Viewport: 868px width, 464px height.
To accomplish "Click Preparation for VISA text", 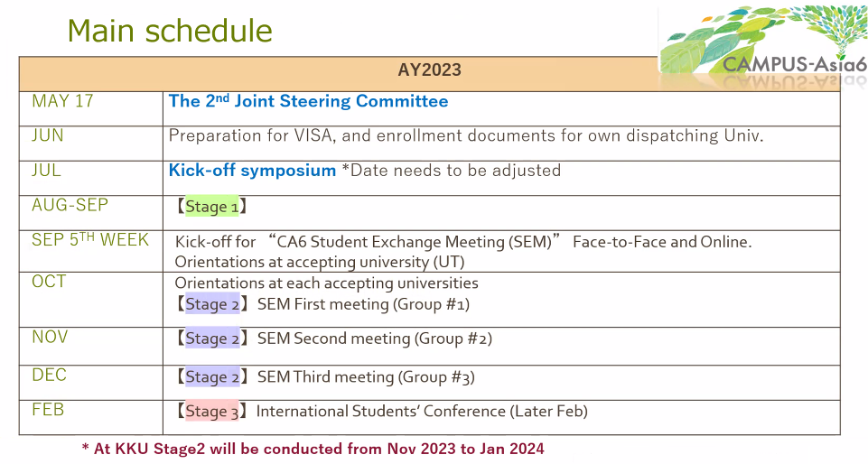I will (x=466, y=136).
